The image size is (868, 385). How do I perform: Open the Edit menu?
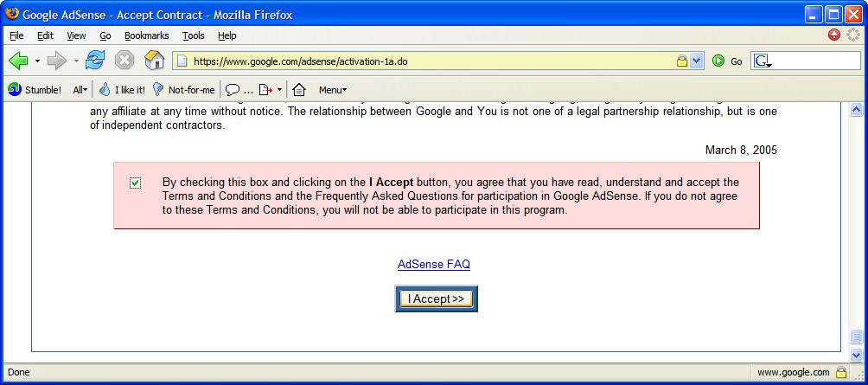pos(46,35)
